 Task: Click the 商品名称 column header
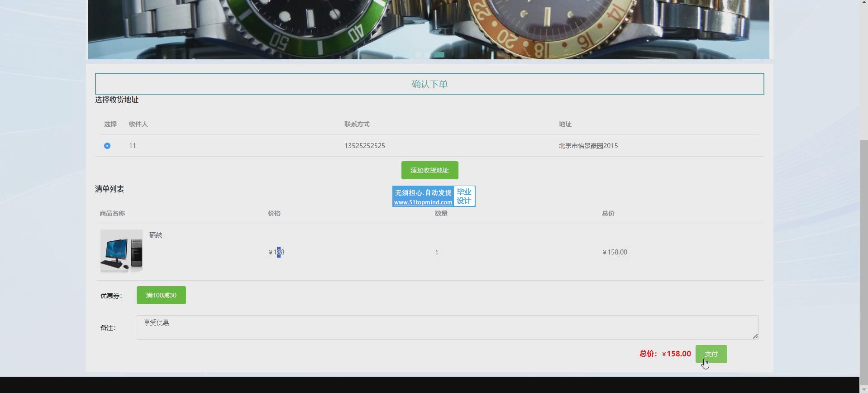coord(112,213)
